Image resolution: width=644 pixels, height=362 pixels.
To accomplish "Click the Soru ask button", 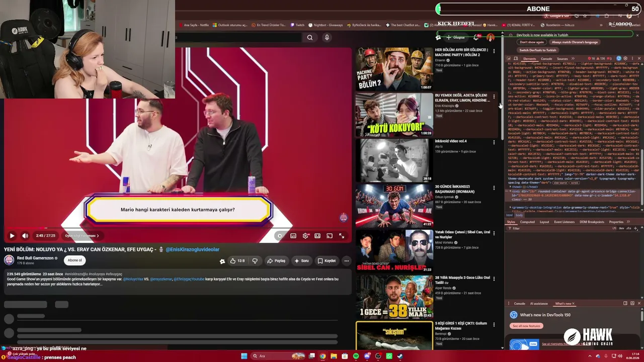I will (301, 261).
